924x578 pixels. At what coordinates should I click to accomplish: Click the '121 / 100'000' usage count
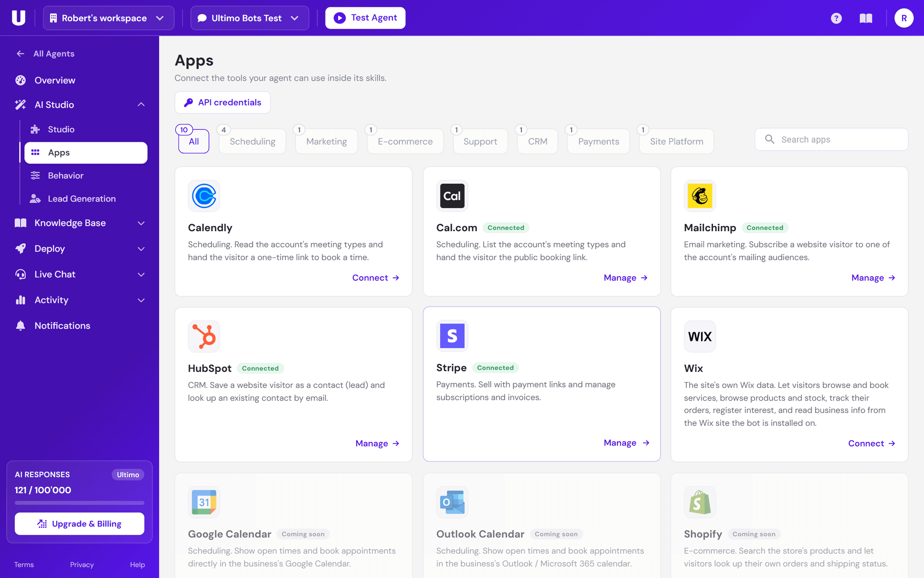pos(43,490)
